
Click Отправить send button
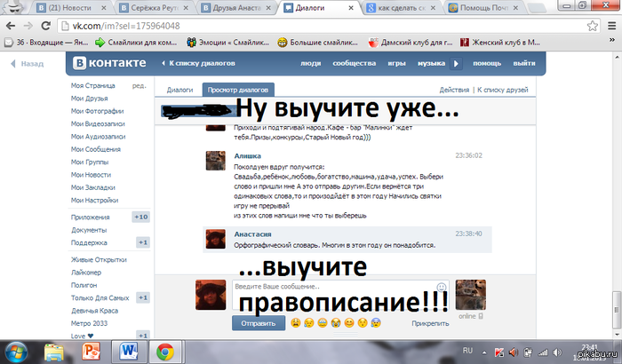tap(259, 323)
